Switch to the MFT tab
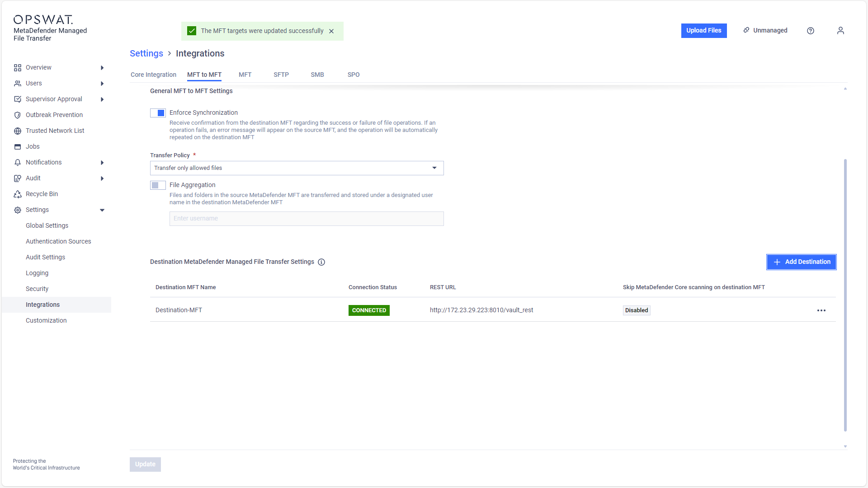The height and width of the screenshot is (488, 868). [245, 75]
